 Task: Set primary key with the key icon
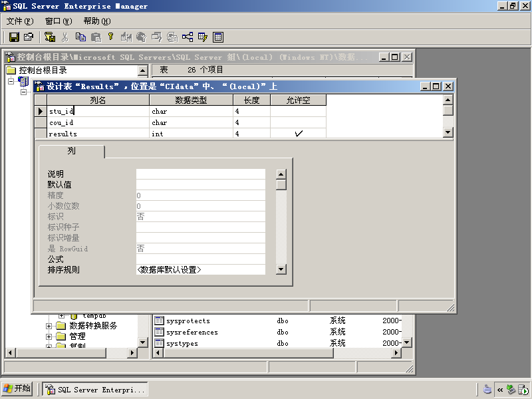[x=110, y=37]
